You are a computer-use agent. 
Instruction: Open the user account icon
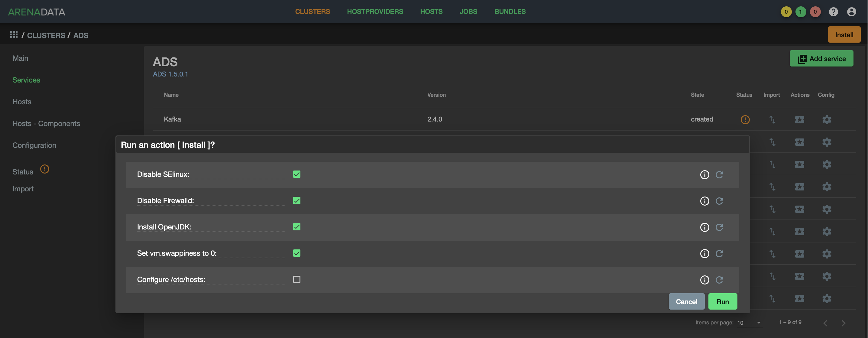coord(851,12)
